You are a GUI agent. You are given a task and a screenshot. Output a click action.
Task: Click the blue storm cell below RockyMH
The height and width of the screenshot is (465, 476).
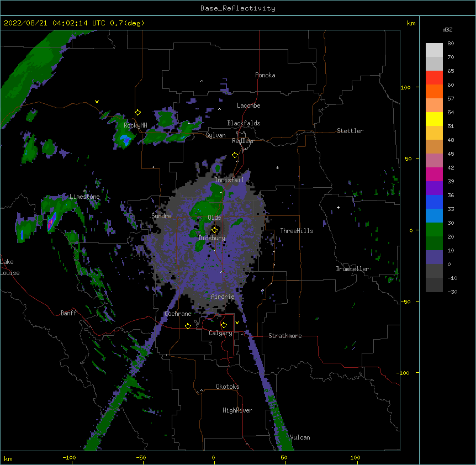(125, 139)
